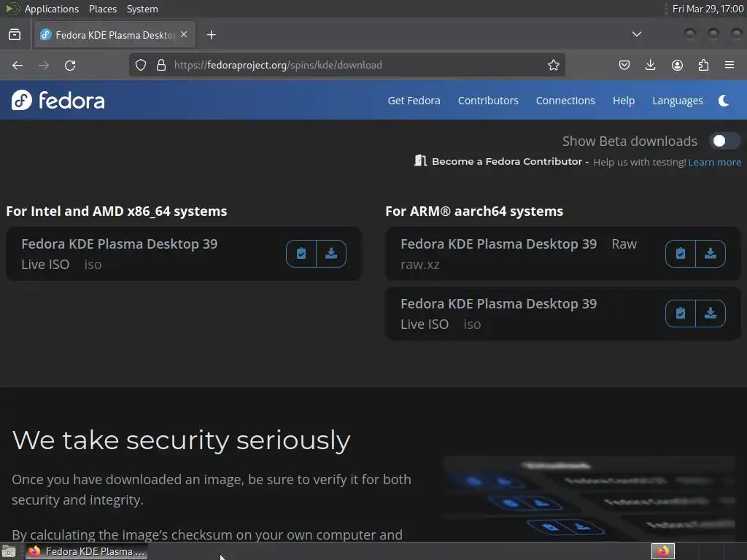747x560 pixels.
Task: Reload the current page
Action: tap(70, 65)
